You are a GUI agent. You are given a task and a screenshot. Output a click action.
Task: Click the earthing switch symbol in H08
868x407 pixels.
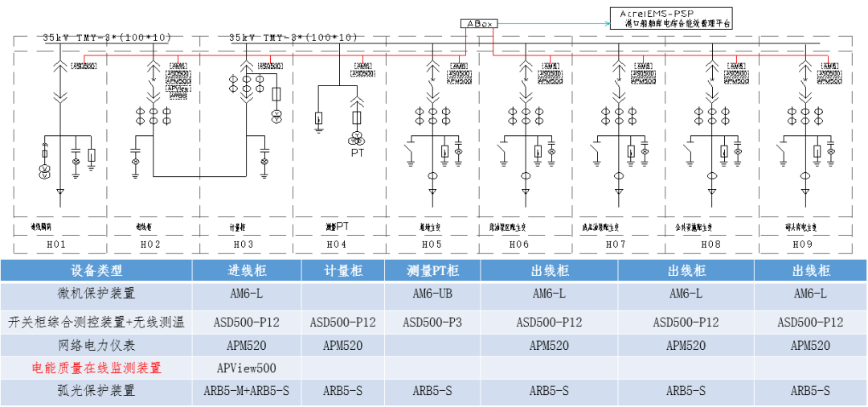tap(690, 152)
